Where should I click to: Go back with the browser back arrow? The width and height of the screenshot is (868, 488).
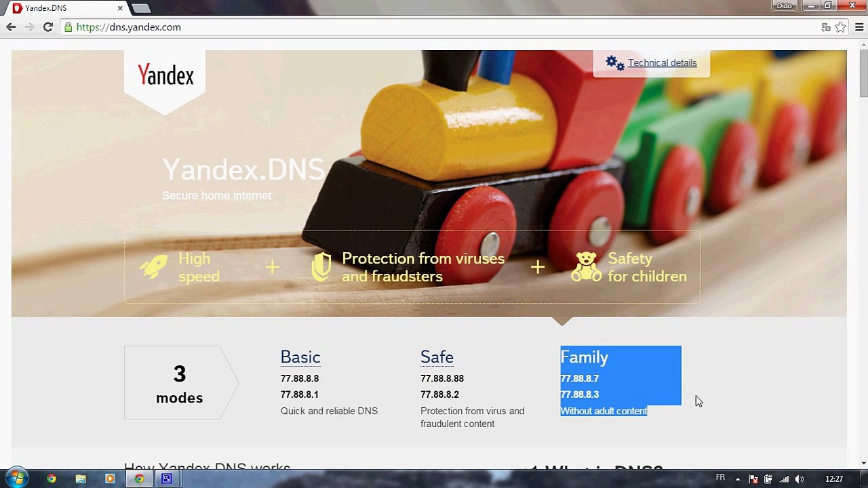pos(11,27)
